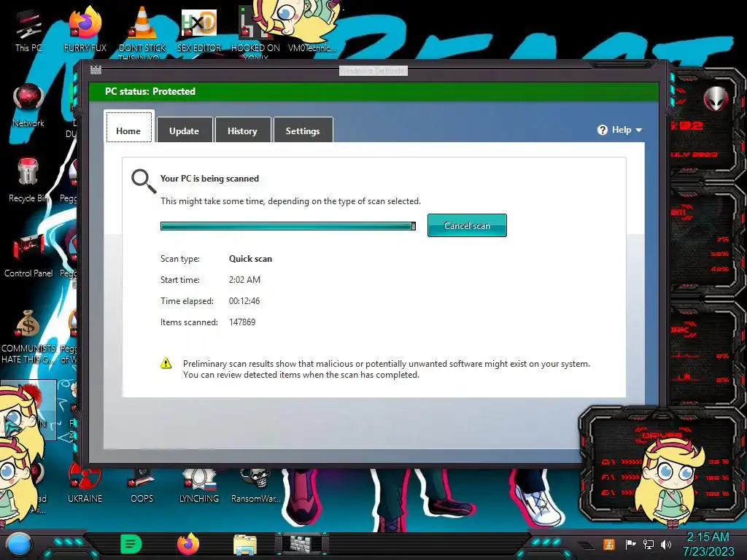Open the OOPS desktop shortcut
Image resolution: width=747 pixels, height=560 pixels.
click(x=142, y=483)
